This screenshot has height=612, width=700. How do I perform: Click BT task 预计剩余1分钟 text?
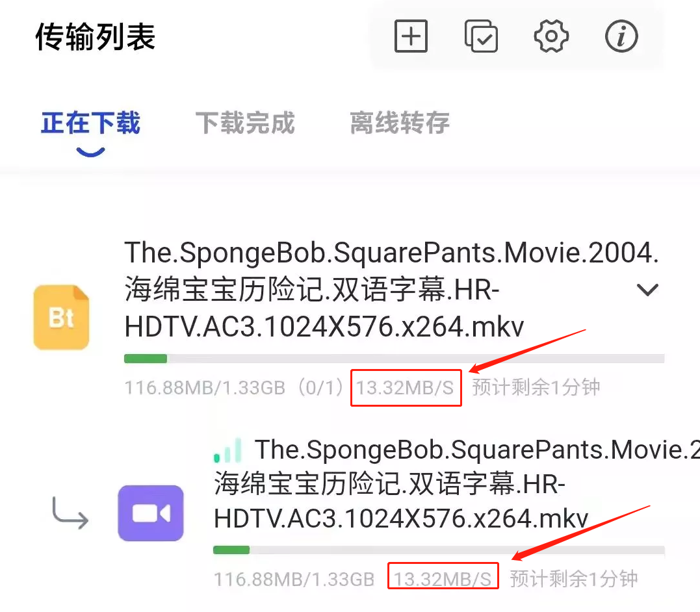pos(536,387)
